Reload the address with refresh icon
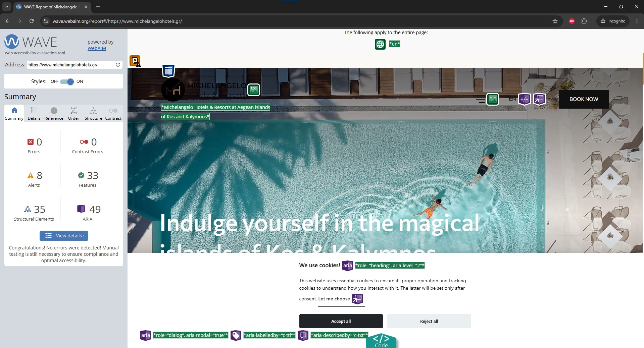The height and width of the screenshot is (348, 644). pyautogui.click(x=118, y=65)
